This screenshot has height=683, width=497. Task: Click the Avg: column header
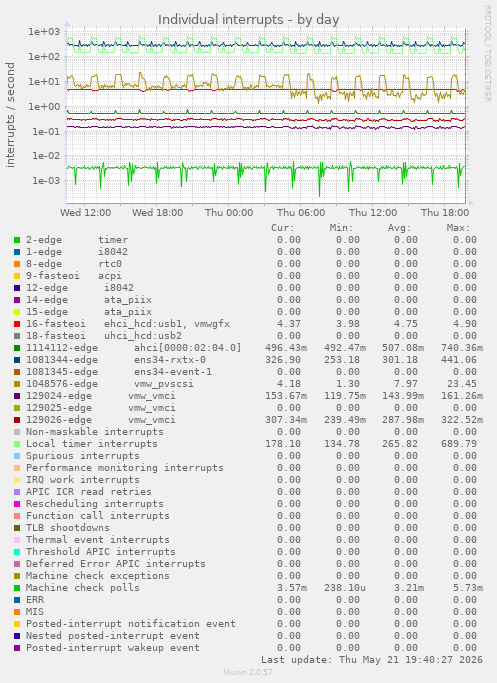(x=399, y=228)
